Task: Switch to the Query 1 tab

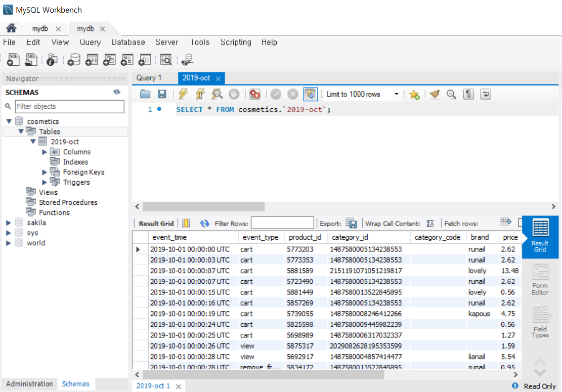Action: (149, 78)
